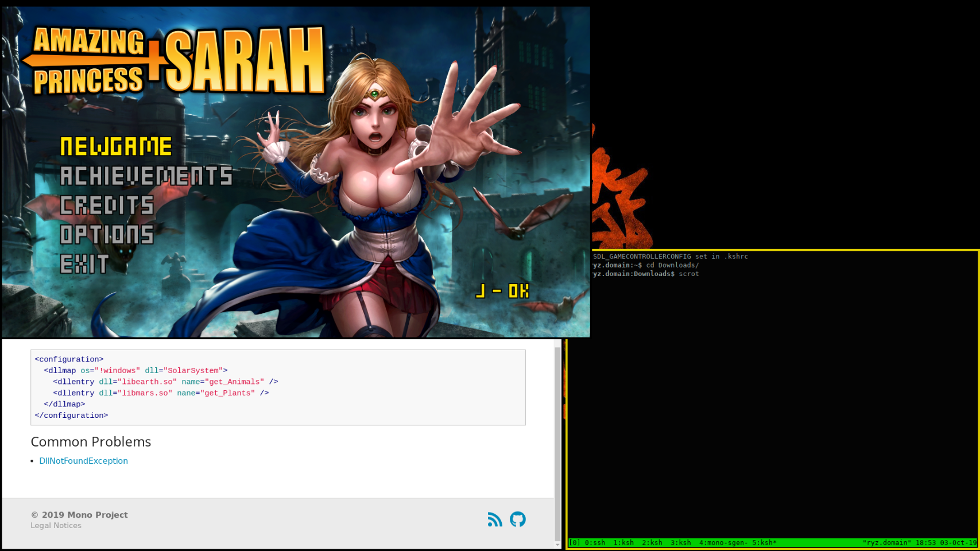Screen dimensions: 980x551
Task: Open the DllNotFoundException link
Action: 83,461
